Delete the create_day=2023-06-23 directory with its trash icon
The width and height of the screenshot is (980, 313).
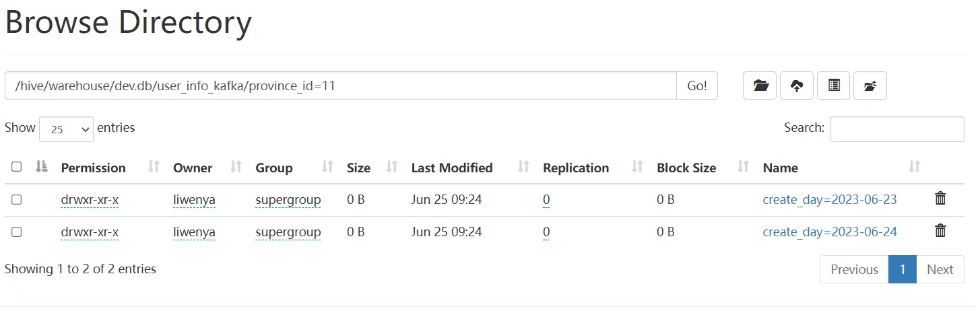pyautogui.click(x=940, y=199)
